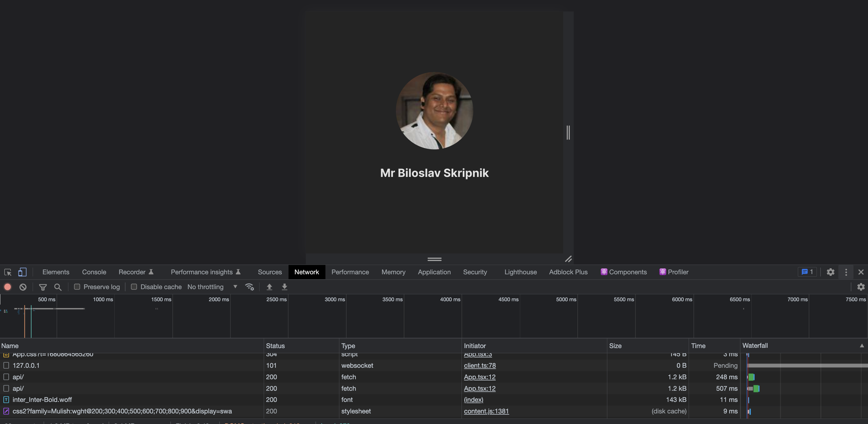This screenshot has height=424, width=868.
Task: Open the Performance tab
Action: point(350,272)
